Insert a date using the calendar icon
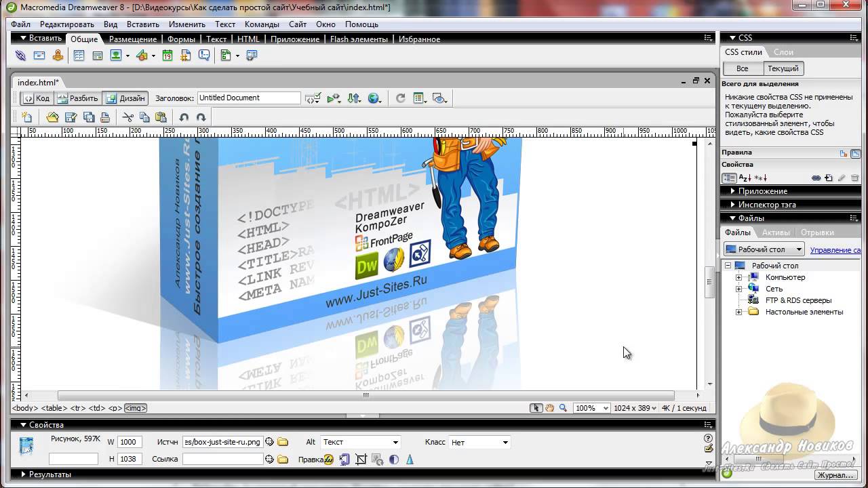The image size is (868, 488). [167, 56]
